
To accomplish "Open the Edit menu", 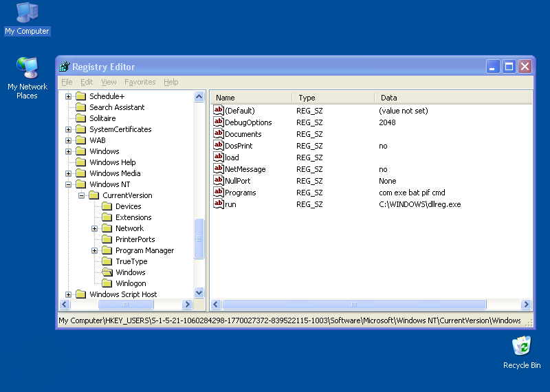I will point(87,82).
